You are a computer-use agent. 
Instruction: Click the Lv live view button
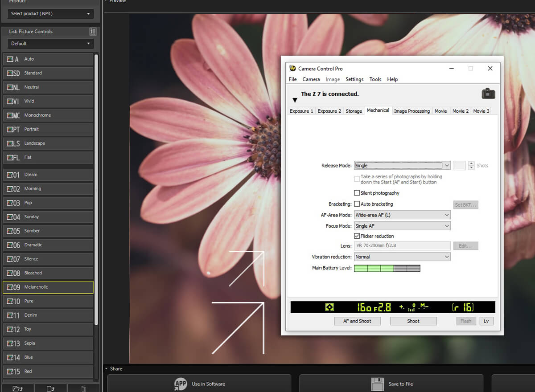coord(486,321)
